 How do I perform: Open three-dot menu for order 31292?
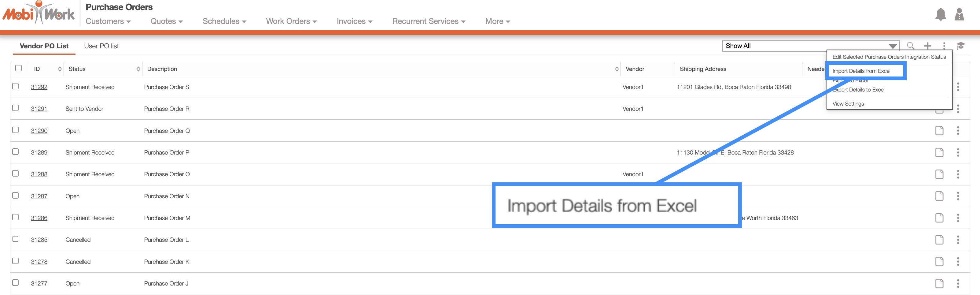958,87
